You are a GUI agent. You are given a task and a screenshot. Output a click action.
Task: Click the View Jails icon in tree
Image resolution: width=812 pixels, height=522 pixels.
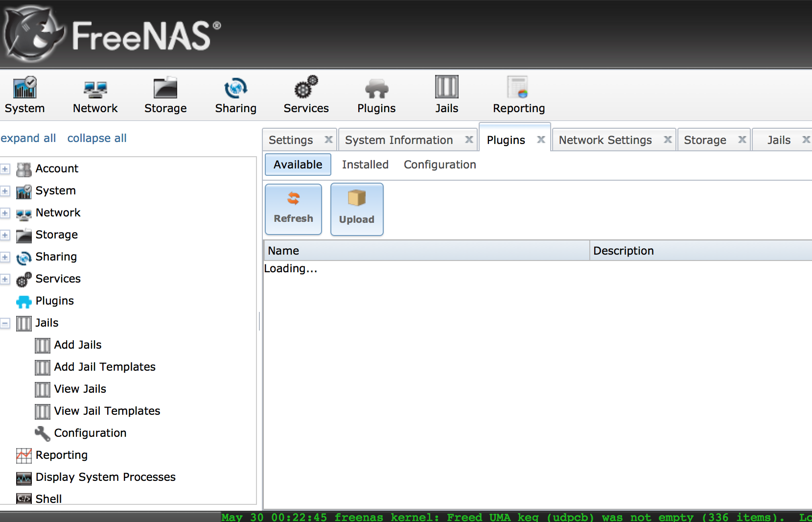pos(43,390)
